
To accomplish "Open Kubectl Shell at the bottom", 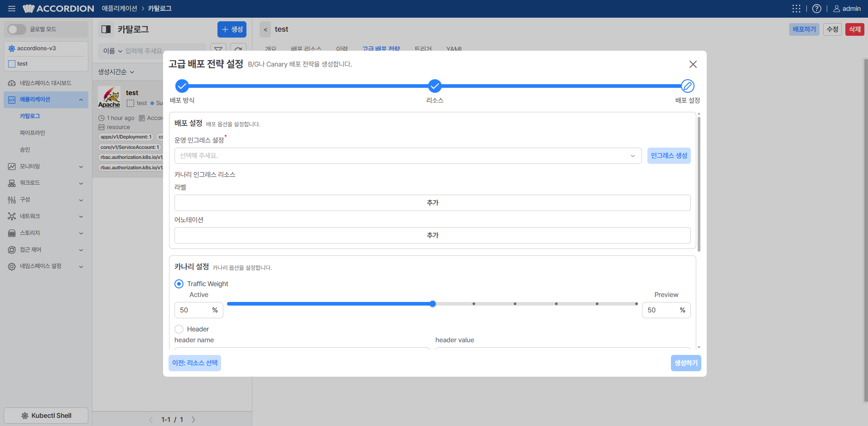I will 46,416.
